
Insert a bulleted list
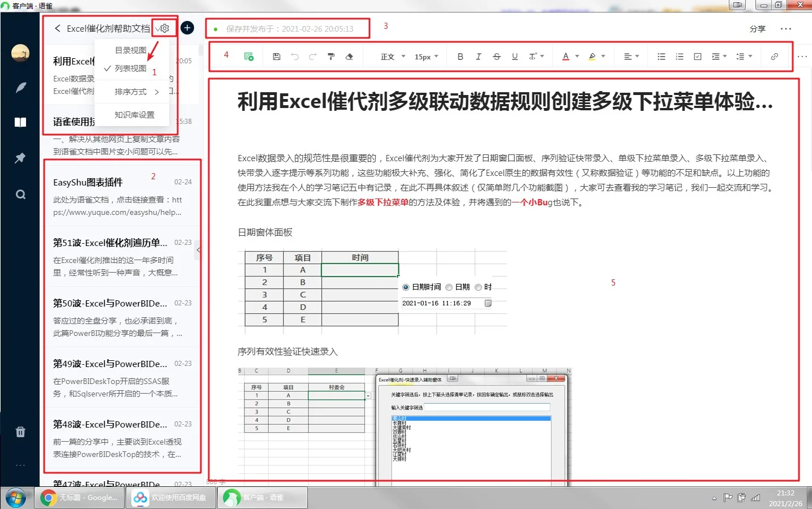pyautogui.click(x=661, y=57)
